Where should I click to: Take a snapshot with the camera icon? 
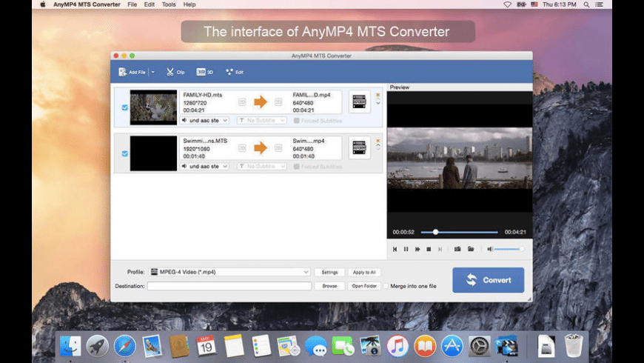pos(457,249)
